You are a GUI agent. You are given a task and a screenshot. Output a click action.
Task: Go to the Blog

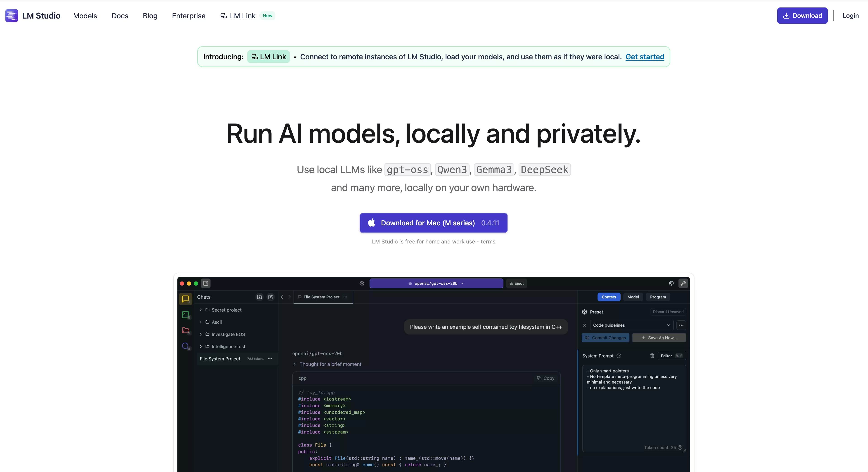150,16
